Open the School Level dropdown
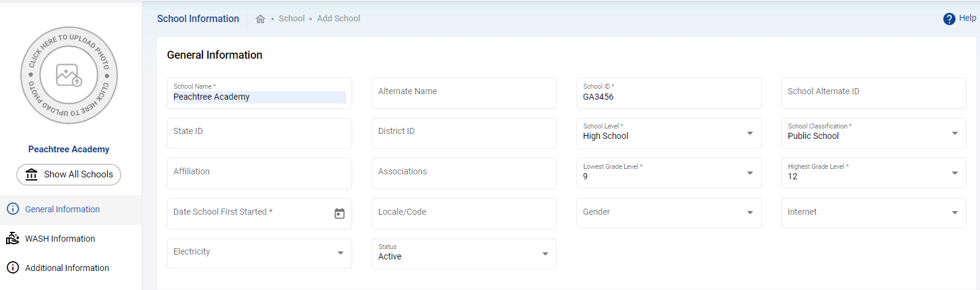The width and height of the screenshot is (980, 290). pos(669,133)
